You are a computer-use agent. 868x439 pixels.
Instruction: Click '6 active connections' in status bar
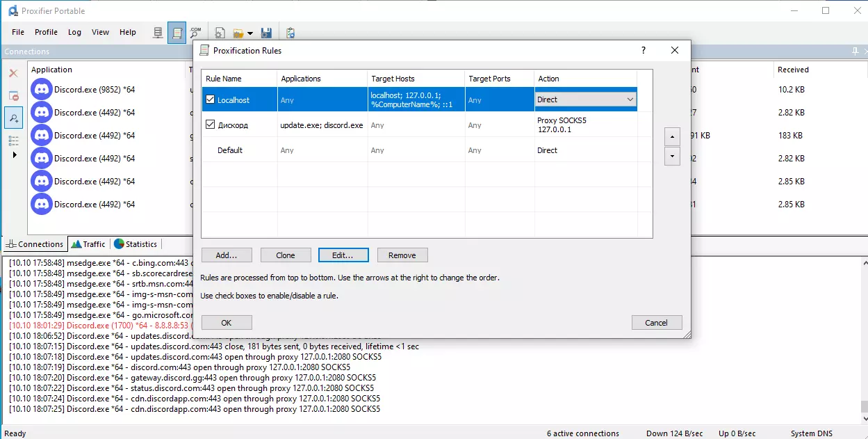tap(582, 433)
